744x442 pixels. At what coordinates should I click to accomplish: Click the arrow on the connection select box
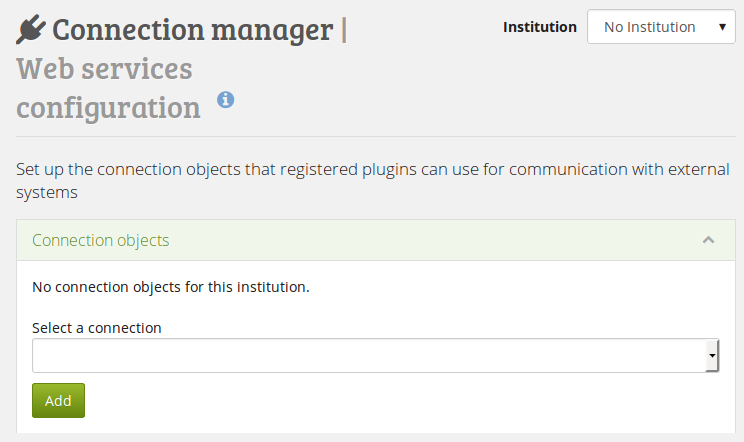pyautogui.click(x=712, y=355)
